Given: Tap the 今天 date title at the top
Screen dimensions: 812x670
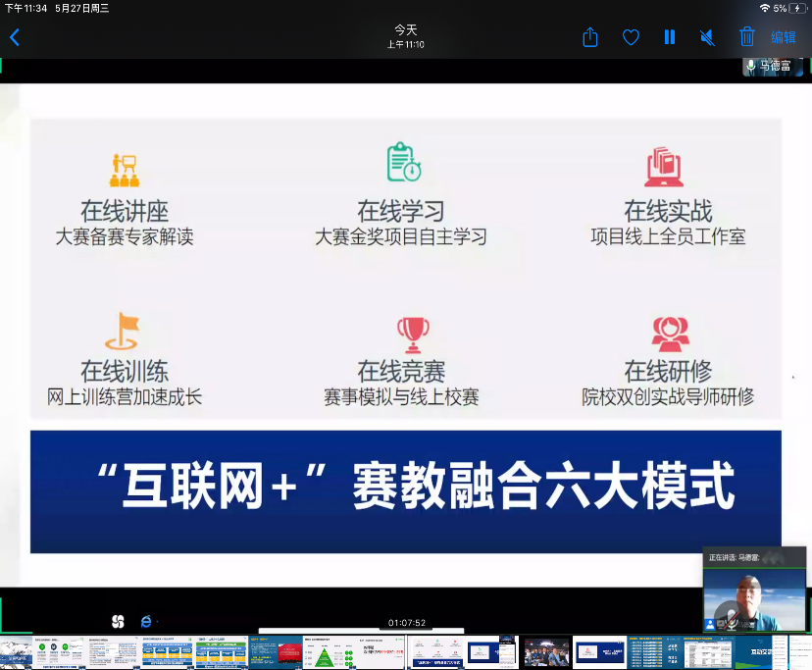Looking at the screenshot, I should click(x=405, y=29).
